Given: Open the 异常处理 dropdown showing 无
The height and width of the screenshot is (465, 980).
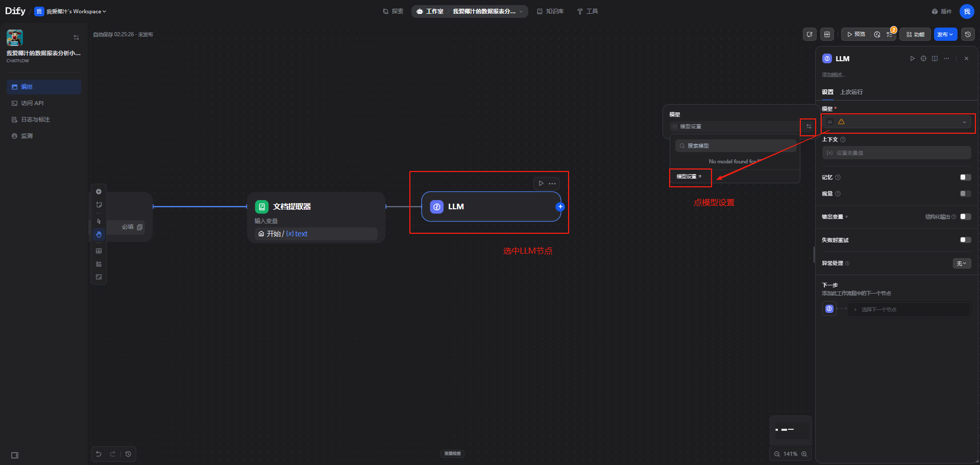Looking at the screenshot, I should pos(962,263).
